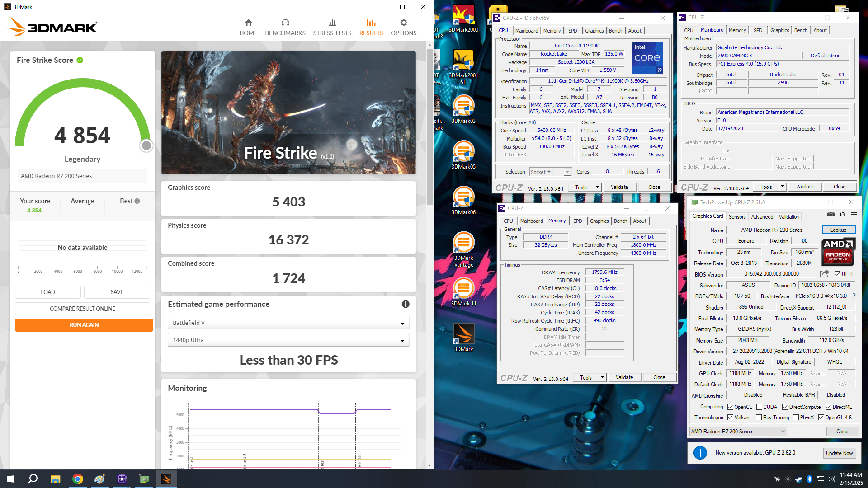Image resolution: width=868 pixels, height=488 pixels.
Task: Expand Tools arrow in CPU-Z Memory window
Action: coord(602,378)
